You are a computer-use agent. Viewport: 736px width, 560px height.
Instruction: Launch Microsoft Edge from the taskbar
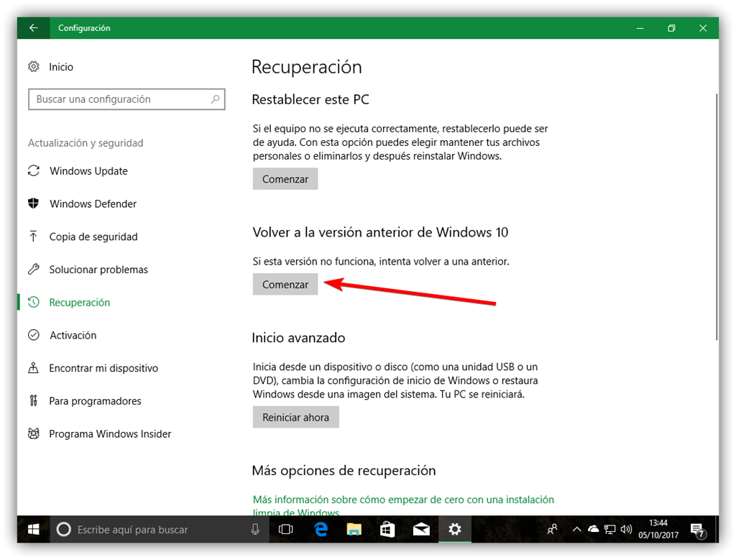[x=321, y=530]
